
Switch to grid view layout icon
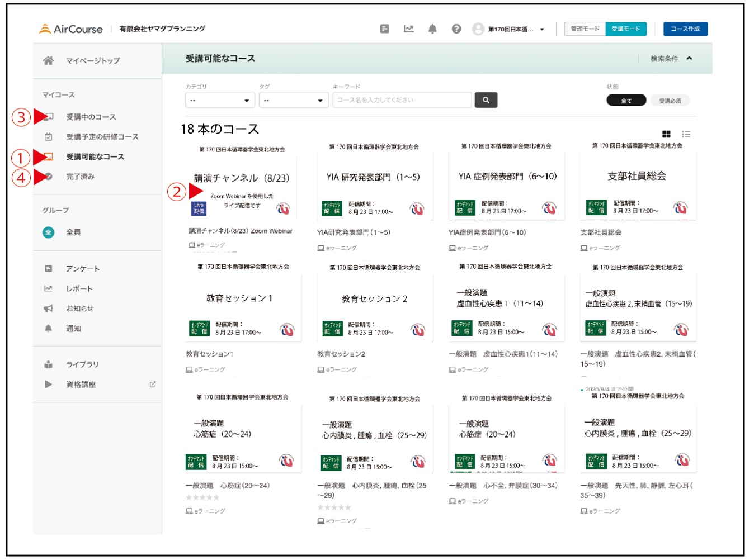666,134
